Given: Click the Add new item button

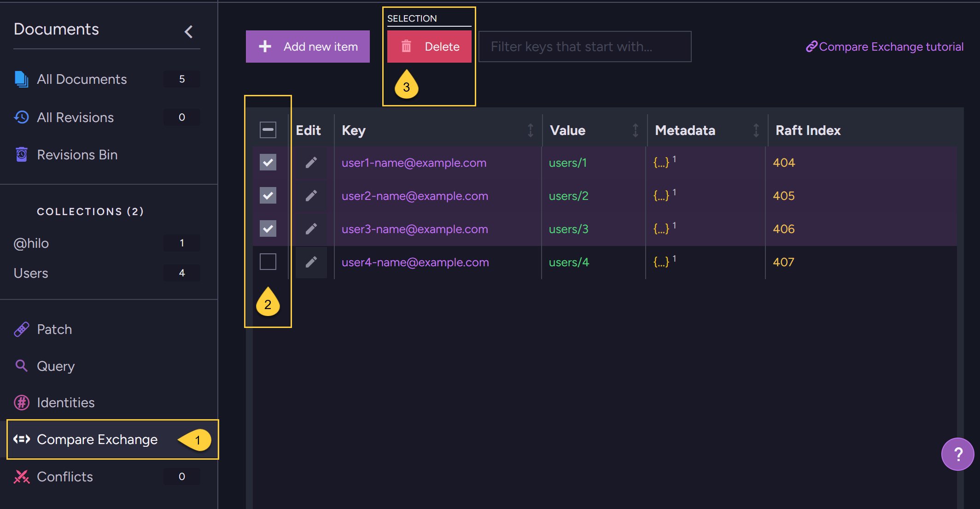Looking at the screenshot, I should [x=308, y=47].
